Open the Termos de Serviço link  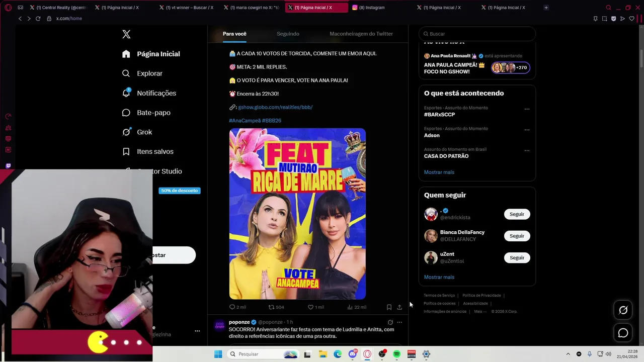[439, 296]
